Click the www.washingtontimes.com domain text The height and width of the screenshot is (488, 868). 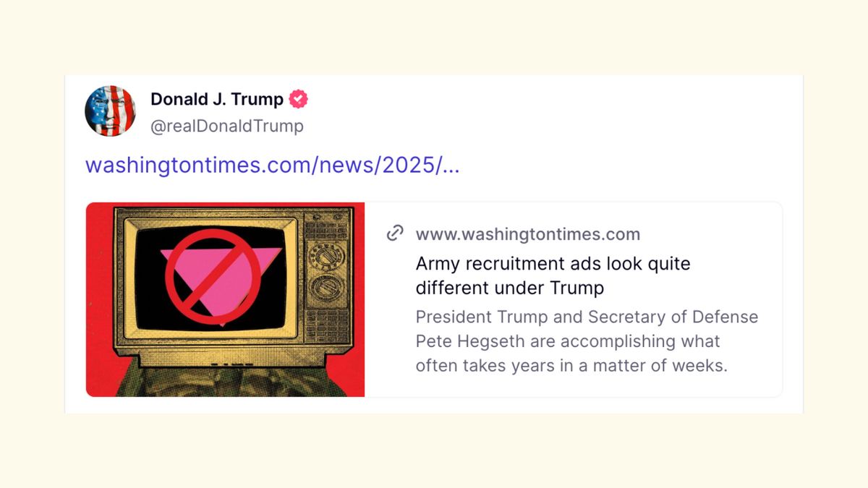click(x=527, y=234)
